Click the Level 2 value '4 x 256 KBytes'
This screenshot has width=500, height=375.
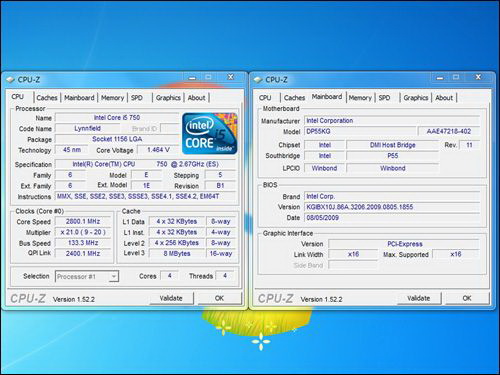click(x=177, y=243)
